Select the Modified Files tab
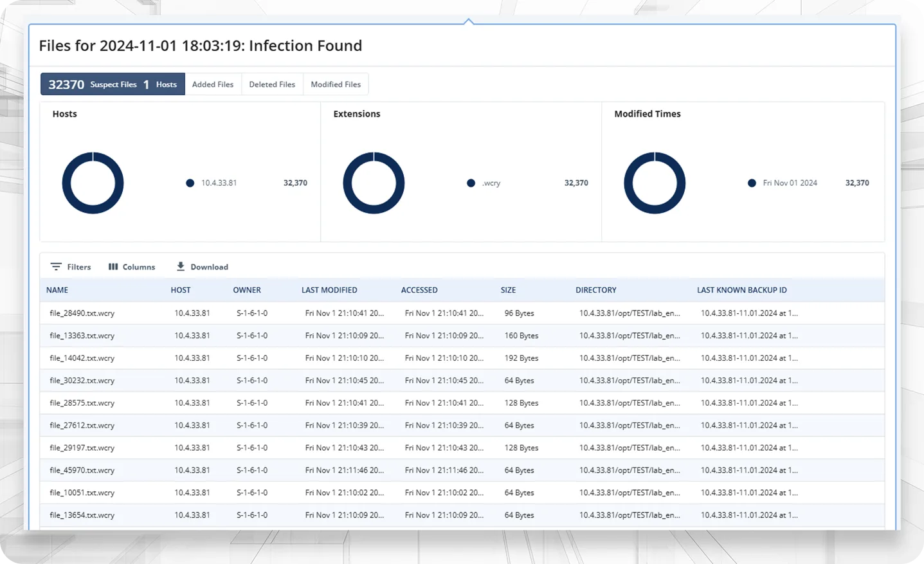The width and height of the screenshot is (924, 564). tap(336, 84)
